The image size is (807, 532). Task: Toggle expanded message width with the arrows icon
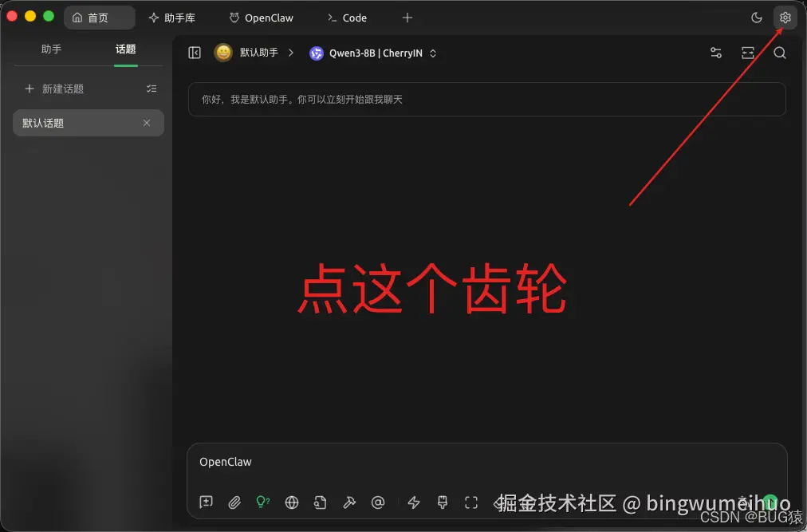point(747,53)
